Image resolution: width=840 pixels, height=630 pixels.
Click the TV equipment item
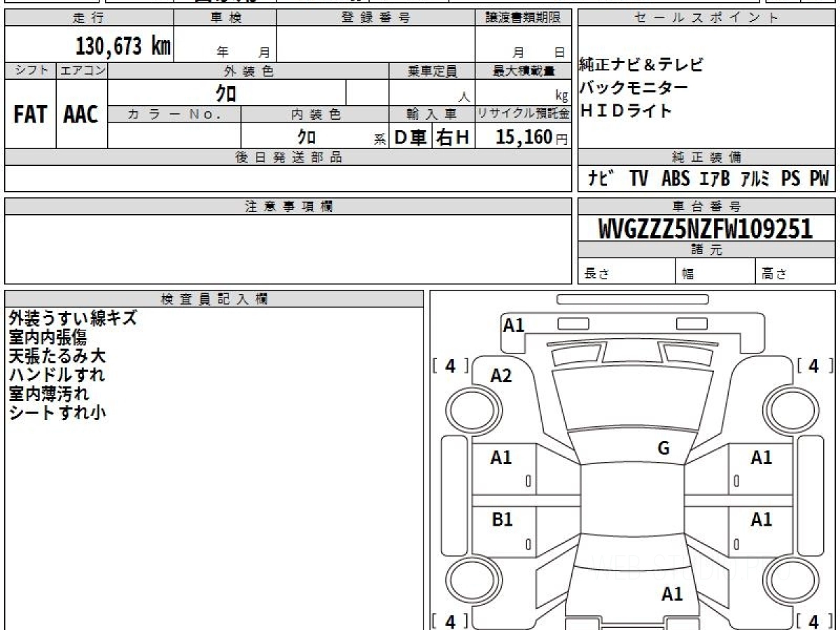[638, 178]
